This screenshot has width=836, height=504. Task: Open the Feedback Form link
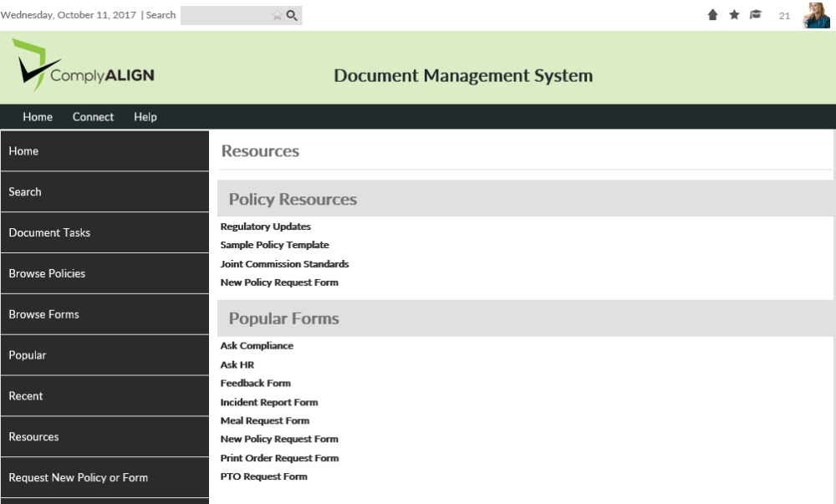point(255,383)
